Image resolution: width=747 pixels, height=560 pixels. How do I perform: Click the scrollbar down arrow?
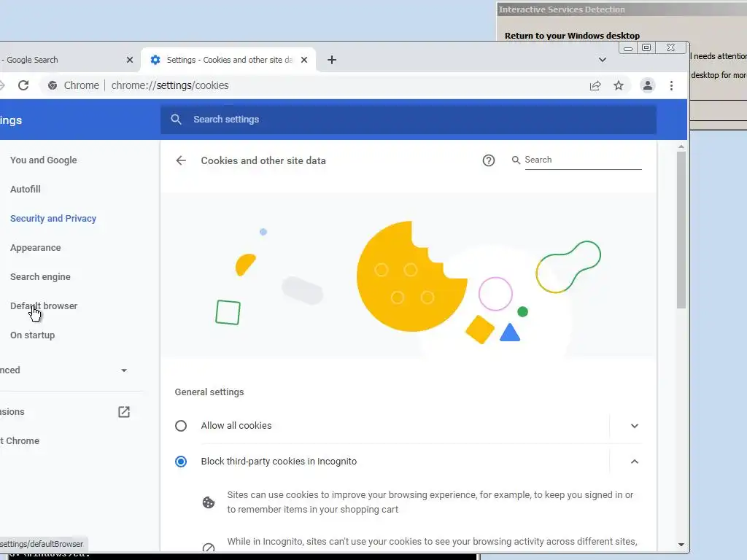[x=681, y=544]
